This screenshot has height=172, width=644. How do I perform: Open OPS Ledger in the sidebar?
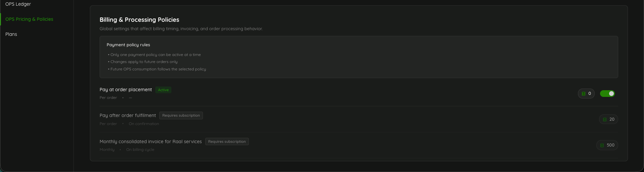point(18,4)
